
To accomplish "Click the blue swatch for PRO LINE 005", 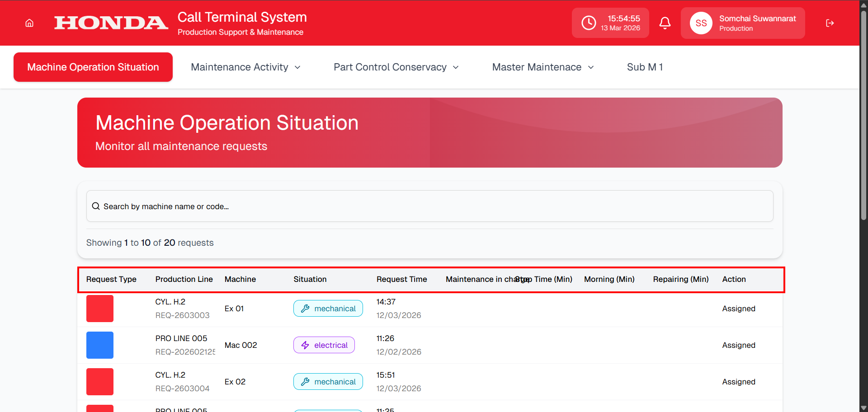I will (x=100, y=345).
